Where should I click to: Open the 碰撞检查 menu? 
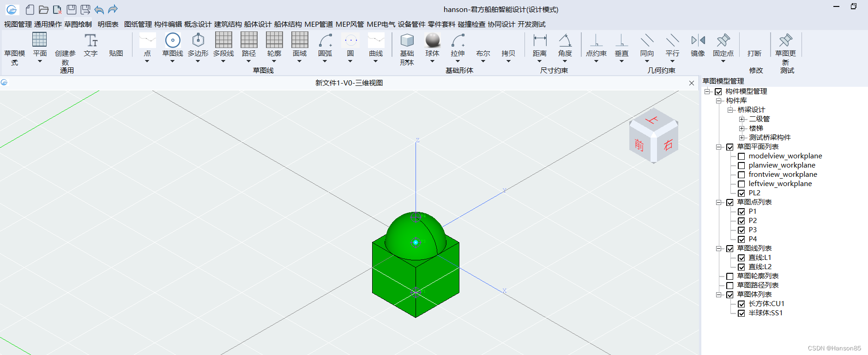(471, 24)
